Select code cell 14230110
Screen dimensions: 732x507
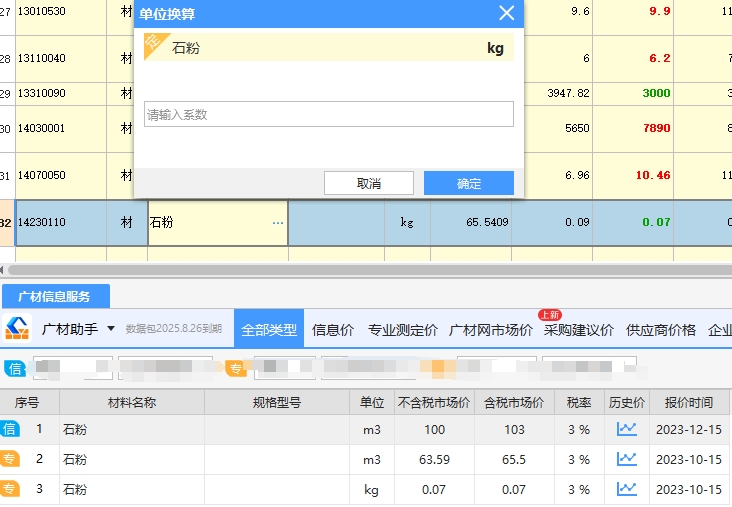coord(61,222)
